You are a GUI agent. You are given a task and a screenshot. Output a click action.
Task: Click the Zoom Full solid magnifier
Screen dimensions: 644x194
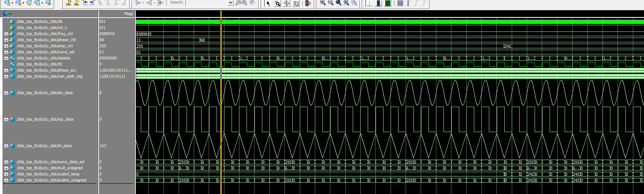[x=338, y=3]
